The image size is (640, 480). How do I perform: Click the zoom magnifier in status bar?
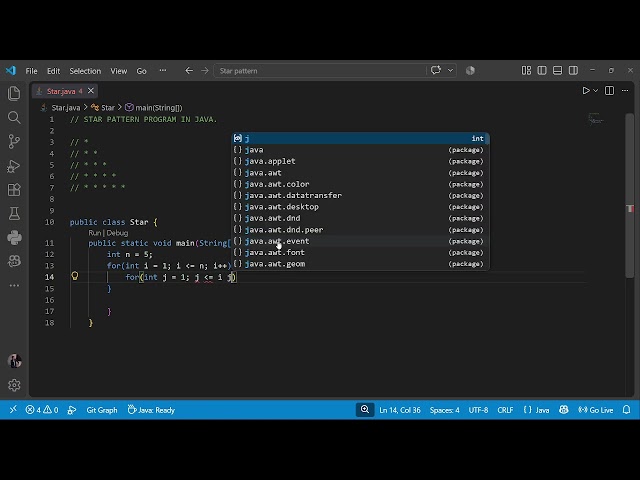pyautogui.click(x=365, y=409)
